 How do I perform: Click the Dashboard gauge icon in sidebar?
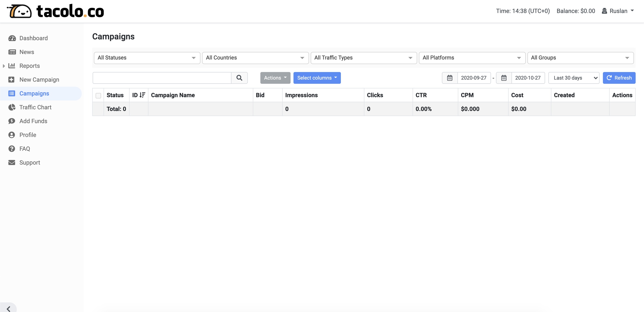[12, 38]
